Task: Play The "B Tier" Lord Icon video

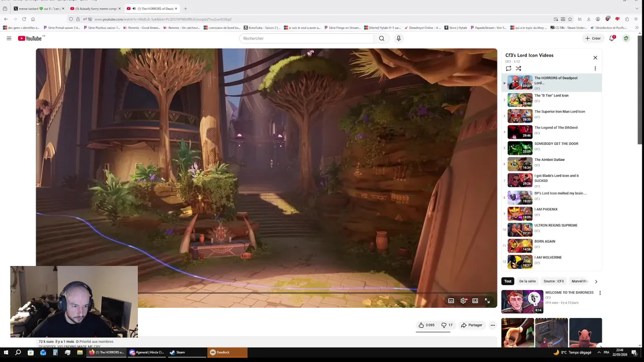Action: 552,100
